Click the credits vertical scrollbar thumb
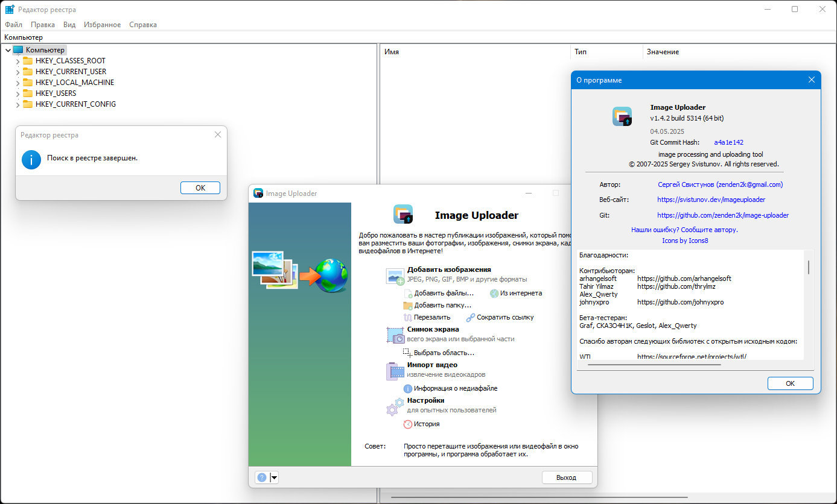The width and height of the screenshot is (837, 504). 809,266
